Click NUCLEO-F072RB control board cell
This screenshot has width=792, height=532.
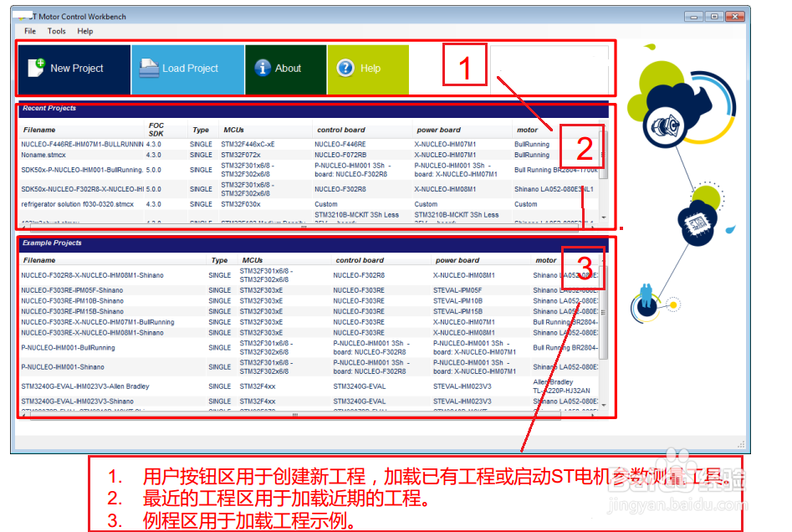pyautogui.click(x=340, y=155)
